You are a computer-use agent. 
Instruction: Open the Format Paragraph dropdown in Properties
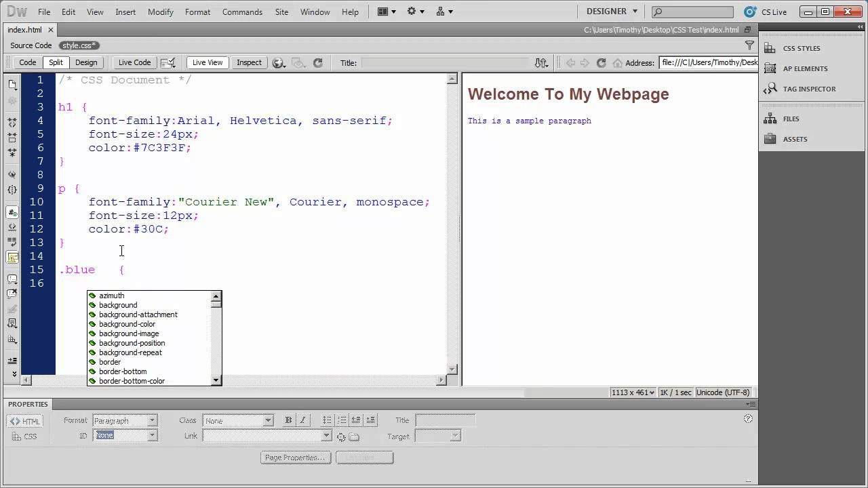click(x=125, y=420)
